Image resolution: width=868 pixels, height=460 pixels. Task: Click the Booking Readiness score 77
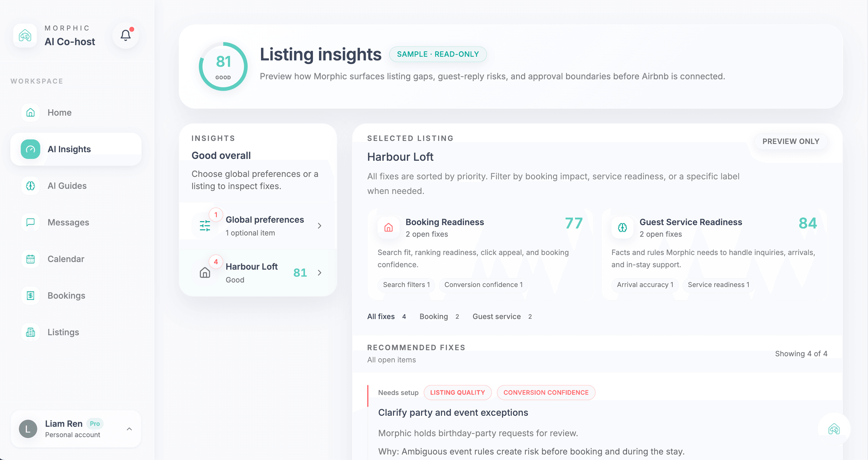point(573,223)
